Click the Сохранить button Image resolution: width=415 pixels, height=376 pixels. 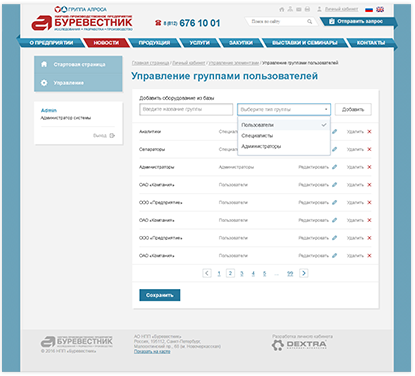click(160, 295)
